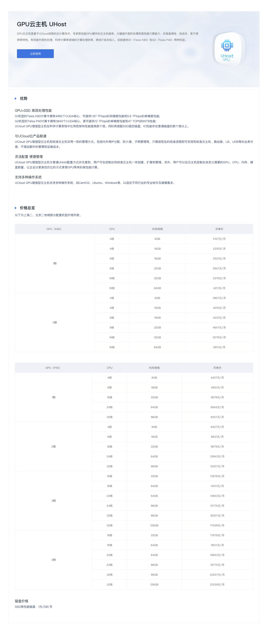Click the GPU（P40）column header

53,368
